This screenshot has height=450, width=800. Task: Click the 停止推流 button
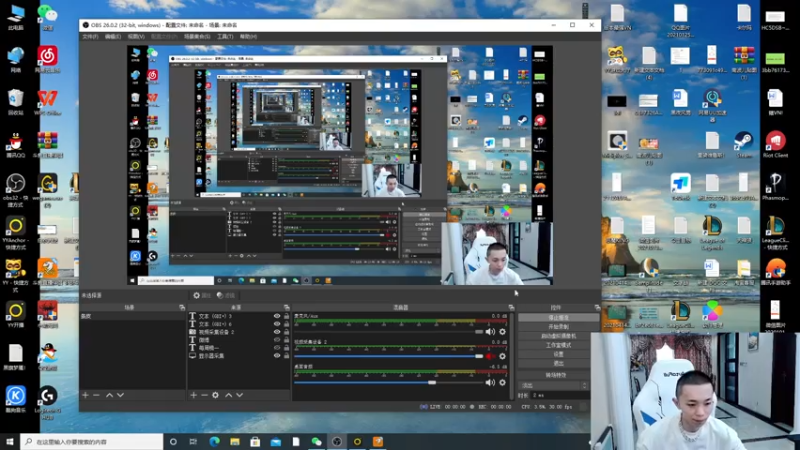[559, 317]
